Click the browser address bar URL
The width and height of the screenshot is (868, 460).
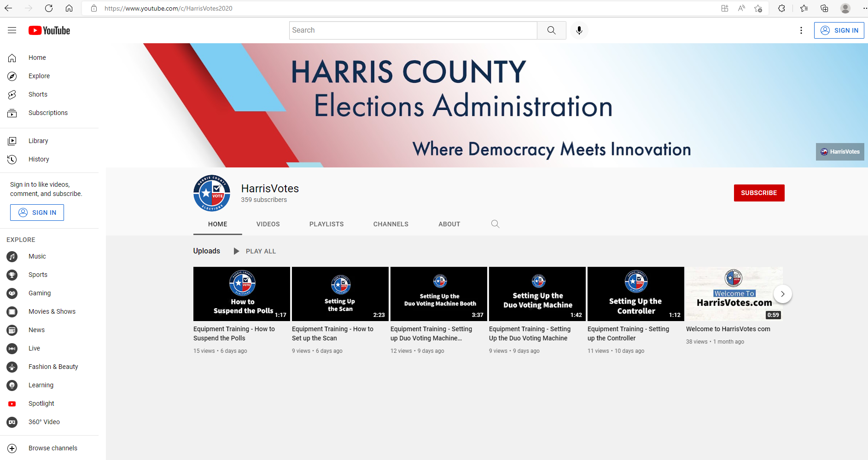coord(168,8)
